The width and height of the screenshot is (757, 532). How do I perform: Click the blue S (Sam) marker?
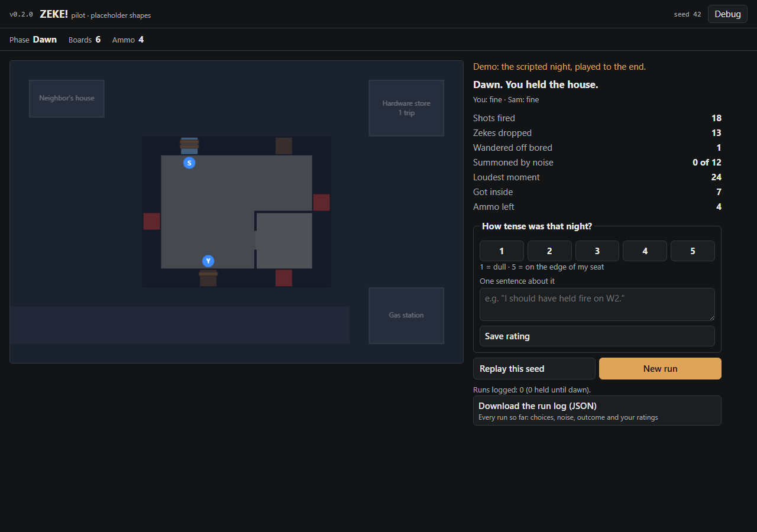point(189,163)
